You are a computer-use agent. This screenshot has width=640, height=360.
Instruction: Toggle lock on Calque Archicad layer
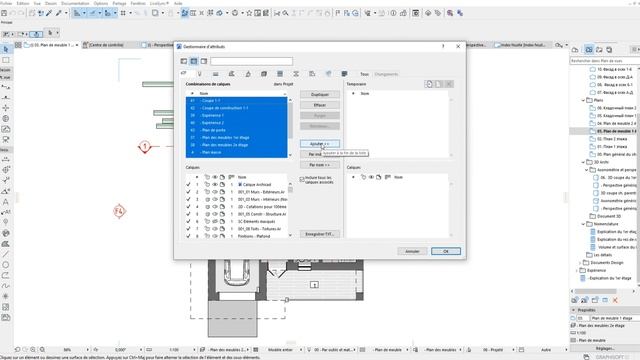tap(207, 184)
